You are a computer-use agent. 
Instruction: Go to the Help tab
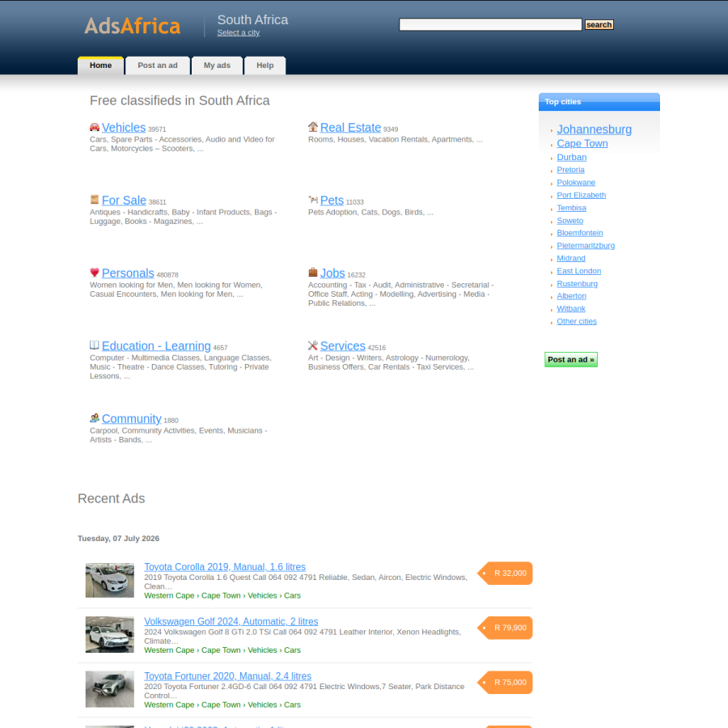(265, 66)
